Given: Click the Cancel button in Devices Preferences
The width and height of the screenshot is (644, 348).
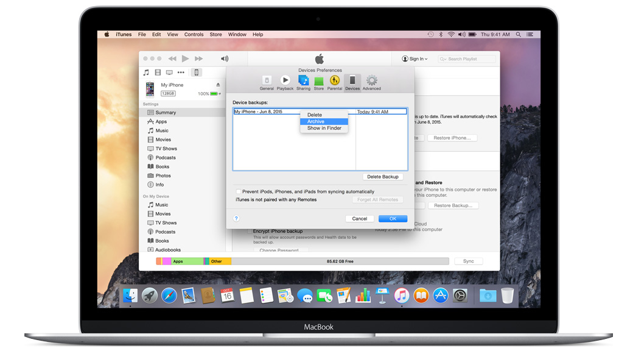Looking at the screenshot, I should [359, 218].
